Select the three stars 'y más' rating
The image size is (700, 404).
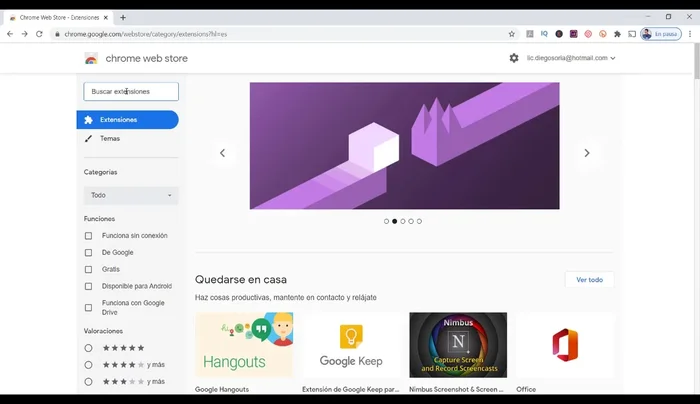(x=88, y=382)
